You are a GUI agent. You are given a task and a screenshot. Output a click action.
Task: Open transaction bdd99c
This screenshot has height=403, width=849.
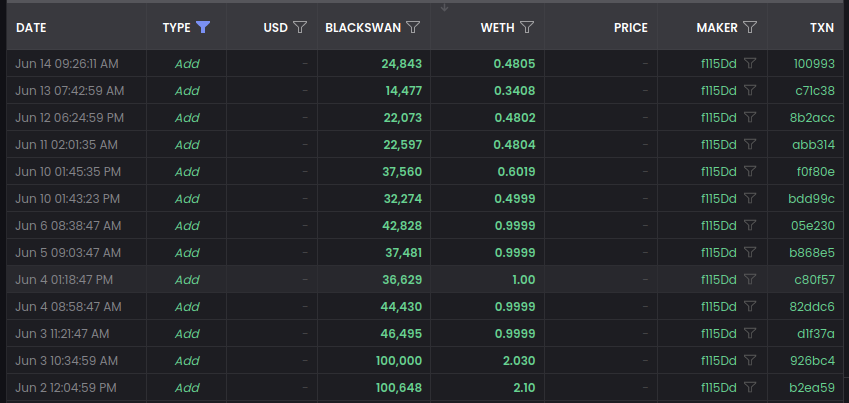click(x=811, y=199)
